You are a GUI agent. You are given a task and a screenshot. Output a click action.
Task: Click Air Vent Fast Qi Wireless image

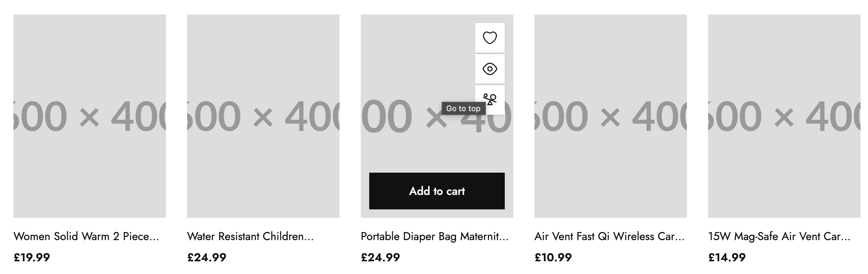(x=611, y=116)
